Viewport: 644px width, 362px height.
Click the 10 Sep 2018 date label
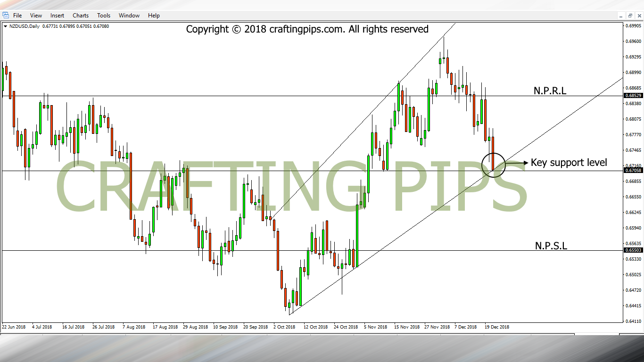(x=225, y=327)
